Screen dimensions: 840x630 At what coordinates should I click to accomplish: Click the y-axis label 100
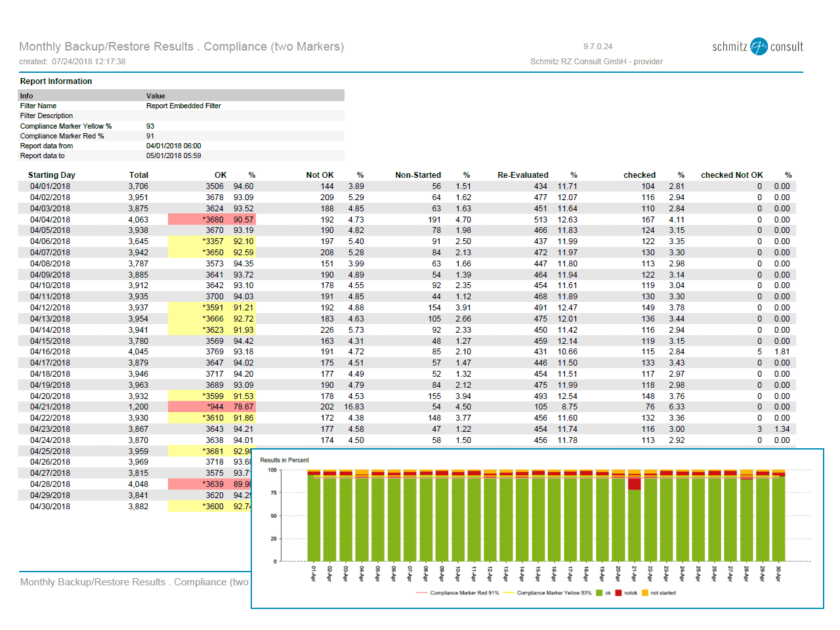click(x=272, y=470)
